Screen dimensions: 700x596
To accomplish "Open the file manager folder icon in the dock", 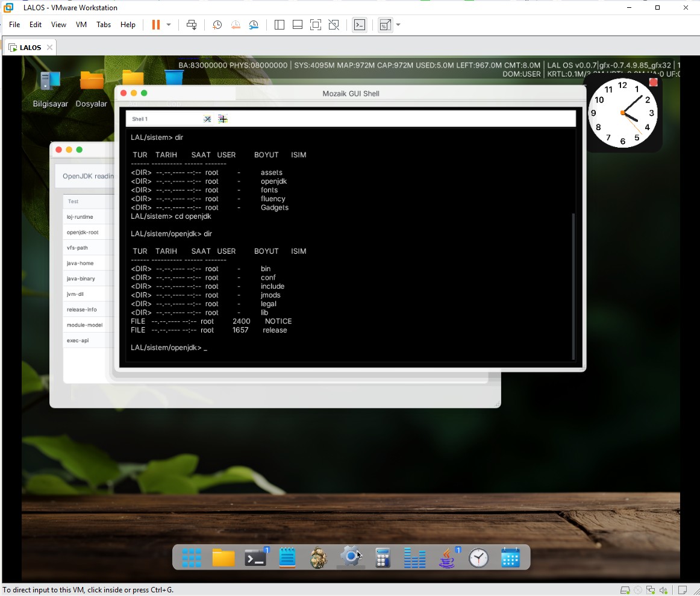I will [223, 557].
